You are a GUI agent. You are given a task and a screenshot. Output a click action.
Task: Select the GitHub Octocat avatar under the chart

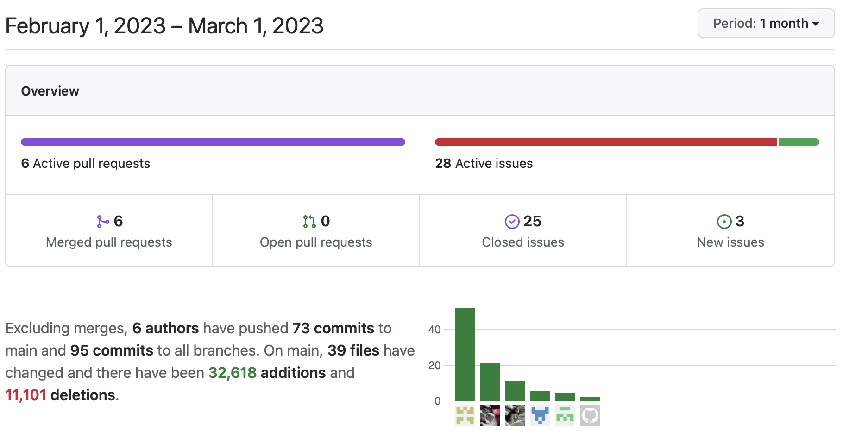click(590, 415)
